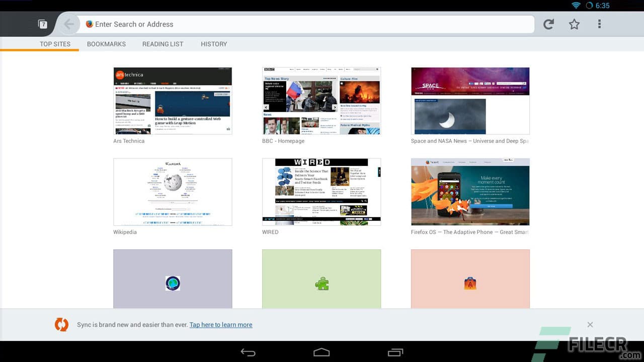Open the WIRED top site thumbnail

[321, 192]
